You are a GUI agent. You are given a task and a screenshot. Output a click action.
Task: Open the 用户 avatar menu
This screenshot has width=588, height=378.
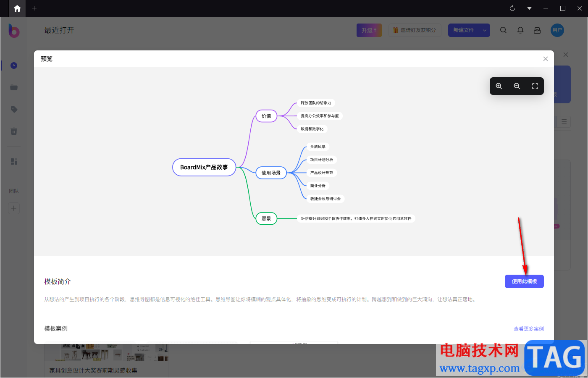(x=557, y=30)
